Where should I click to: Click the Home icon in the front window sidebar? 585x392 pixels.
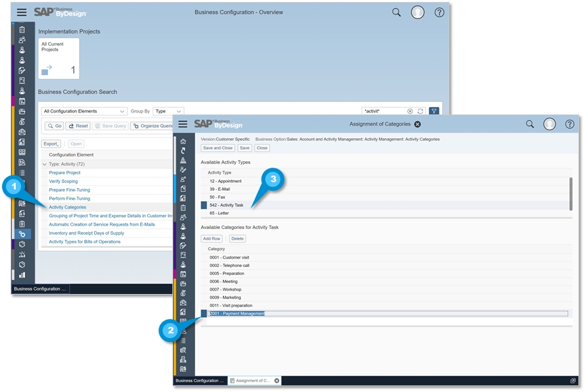pyautogui.click(x=183, y=141)
